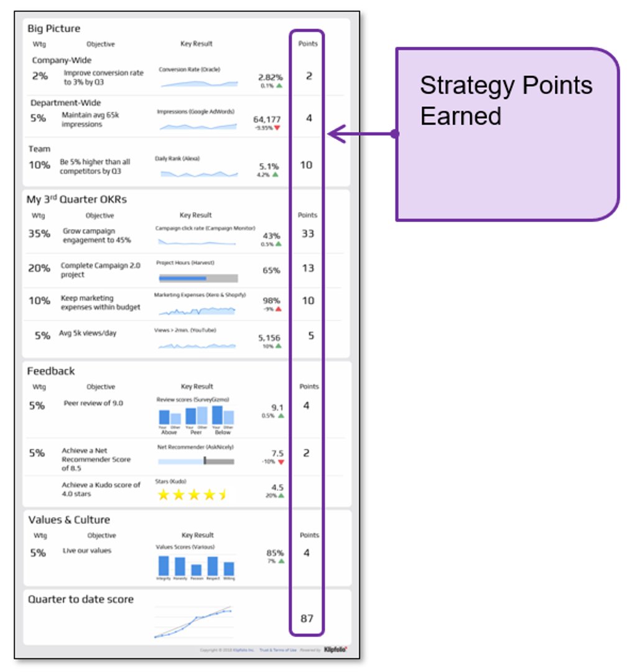The image size is (635, 672).
Task: Click the Net Recommender score bar
Action: 196,461
